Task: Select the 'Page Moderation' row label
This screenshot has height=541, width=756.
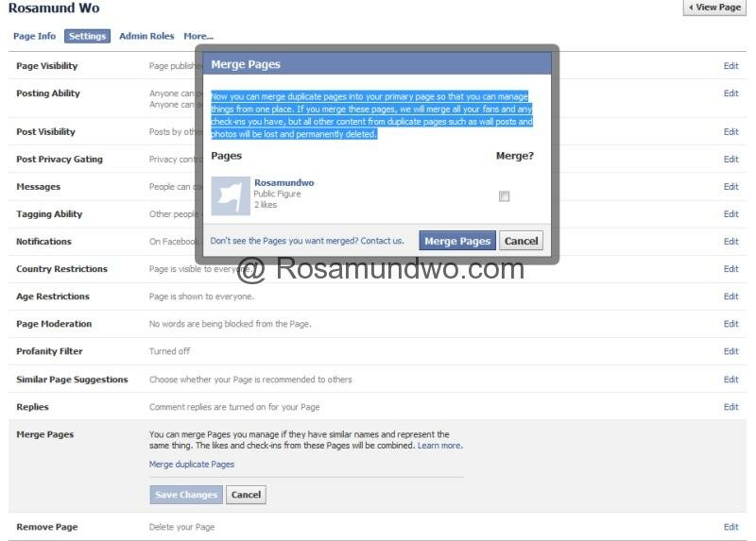Action: pos(54,324)
